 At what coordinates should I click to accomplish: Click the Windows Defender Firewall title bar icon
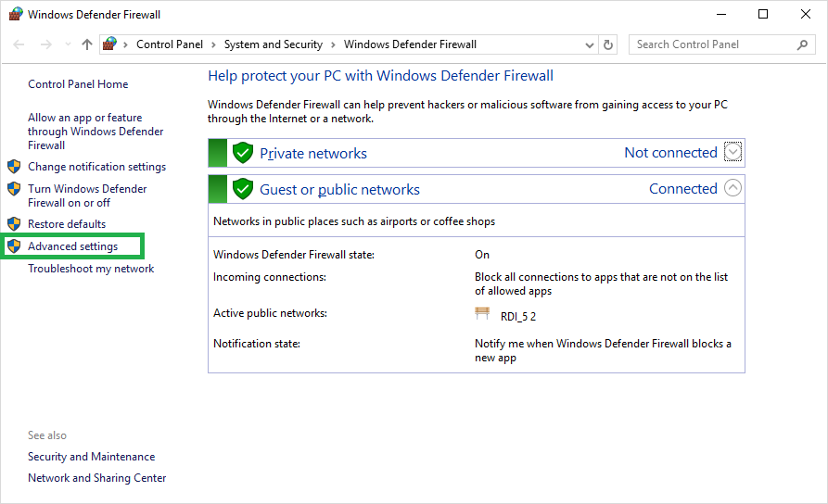[x=16, y=14]
